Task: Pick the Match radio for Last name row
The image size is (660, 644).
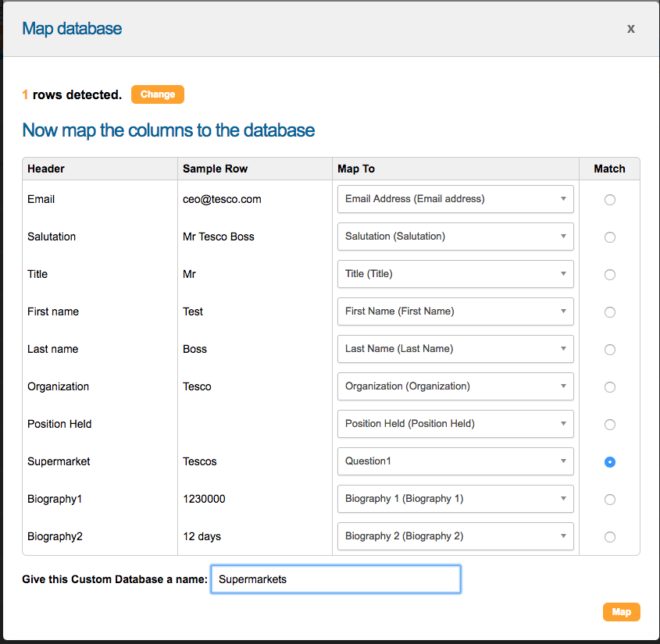Action: click(x=610, y=350)
